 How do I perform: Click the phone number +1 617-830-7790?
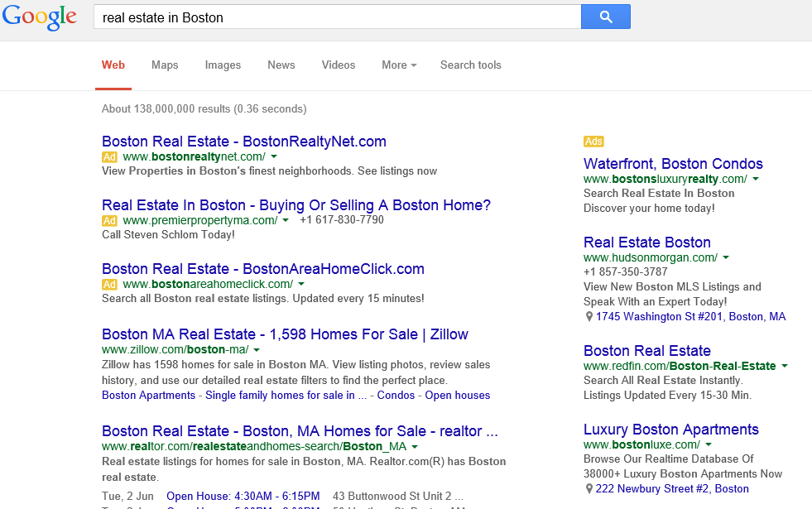(342, 219)
